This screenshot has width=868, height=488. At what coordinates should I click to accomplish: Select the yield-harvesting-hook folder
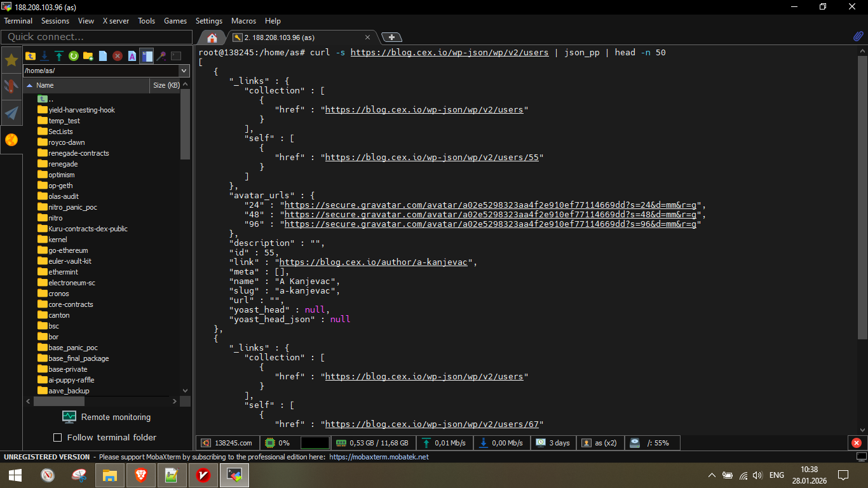pos(82,110)
